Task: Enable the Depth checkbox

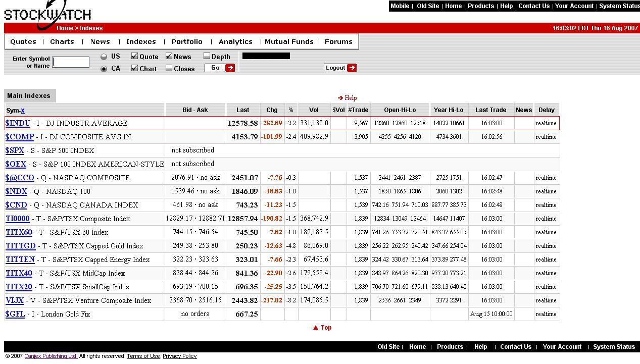Action: 207,56
